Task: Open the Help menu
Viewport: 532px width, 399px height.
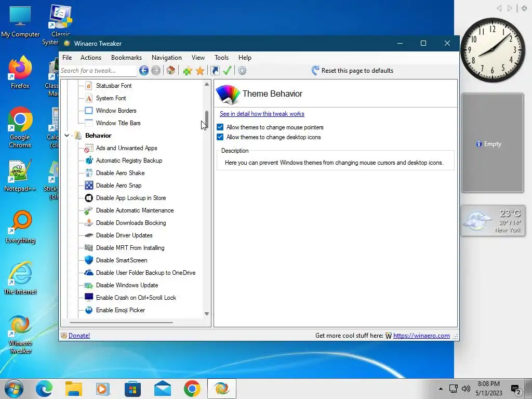Action: coord(245,58)
